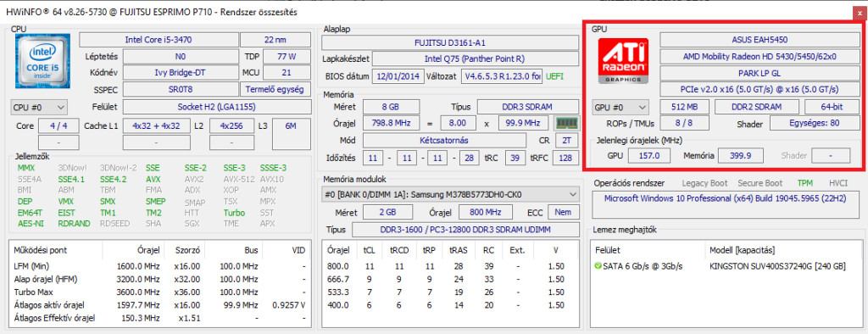868x334 pixels.
Task: Click the AMD Mobility Radeon HD 5430/5450/62x0 field
Action: click(x=759, y=57)
